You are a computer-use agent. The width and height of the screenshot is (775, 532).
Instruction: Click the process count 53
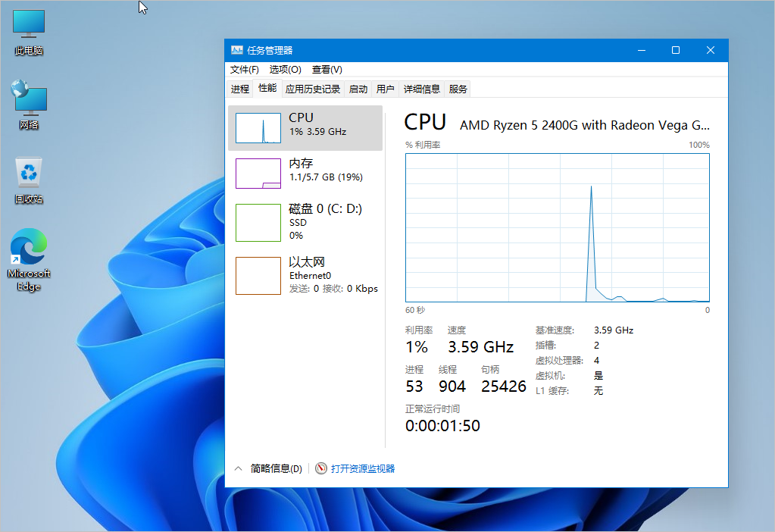point(414,386)
